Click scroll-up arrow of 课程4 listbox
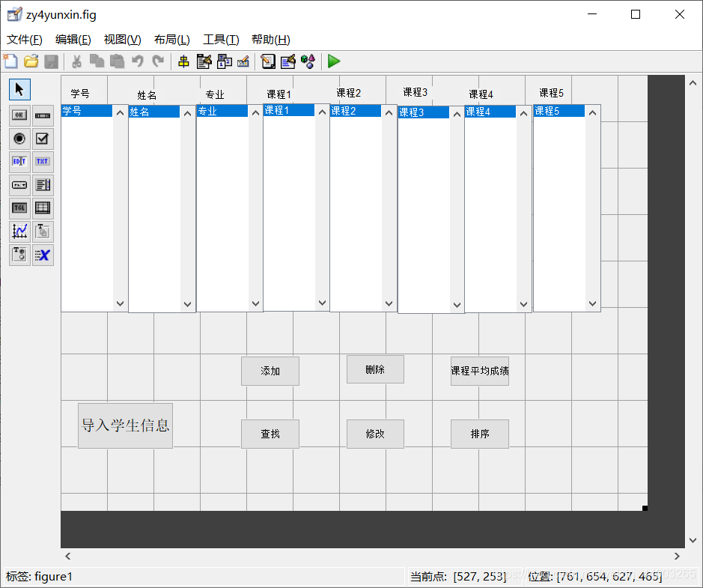Viewport: 703px width, 588px height. tap(523, 113)
